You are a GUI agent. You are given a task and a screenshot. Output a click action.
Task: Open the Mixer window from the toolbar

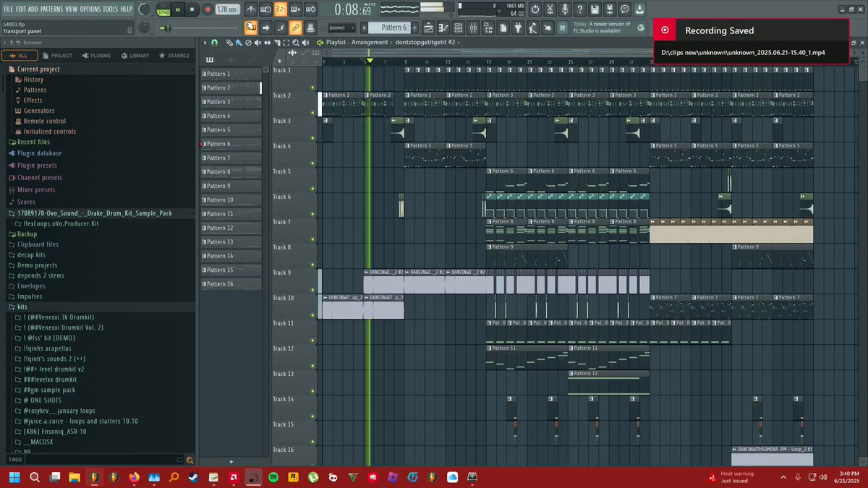click(x=473, y=28)
